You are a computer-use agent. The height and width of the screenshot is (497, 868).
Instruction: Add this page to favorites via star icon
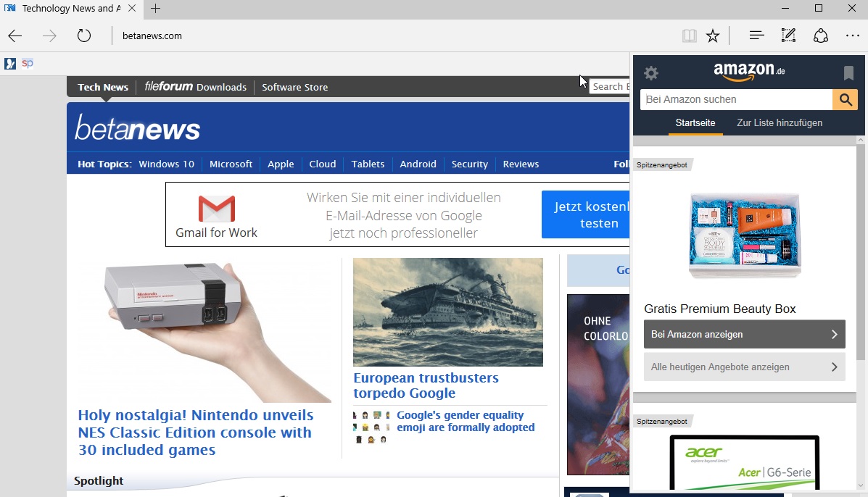pyautogui.click(x=712, y=35)
